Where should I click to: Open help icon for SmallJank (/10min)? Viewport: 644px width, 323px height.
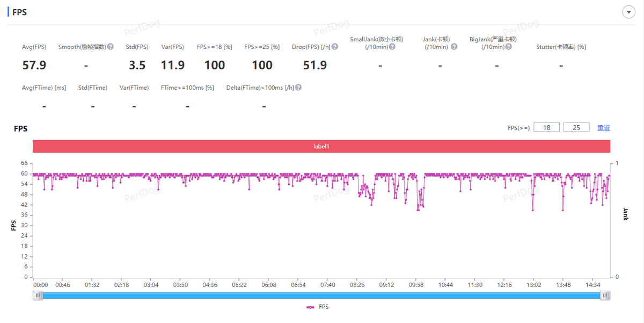coord(392,47)
